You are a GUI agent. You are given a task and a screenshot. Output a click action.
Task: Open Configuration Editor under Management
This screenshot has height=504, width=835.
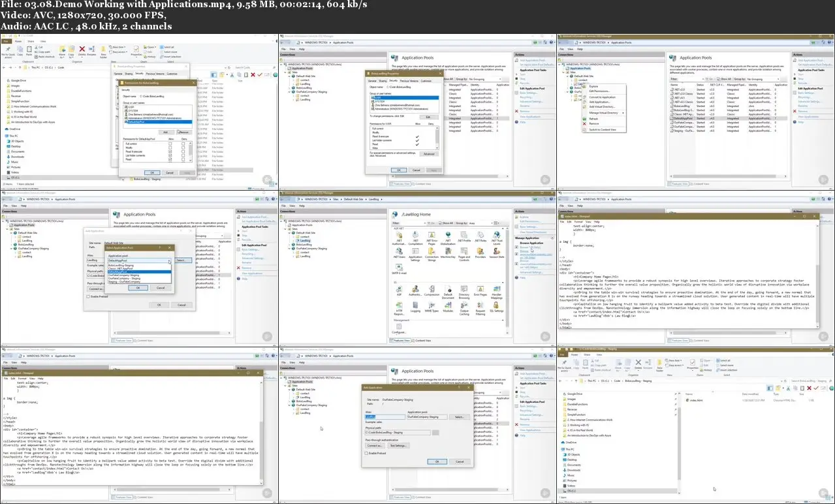coord(399,330)
